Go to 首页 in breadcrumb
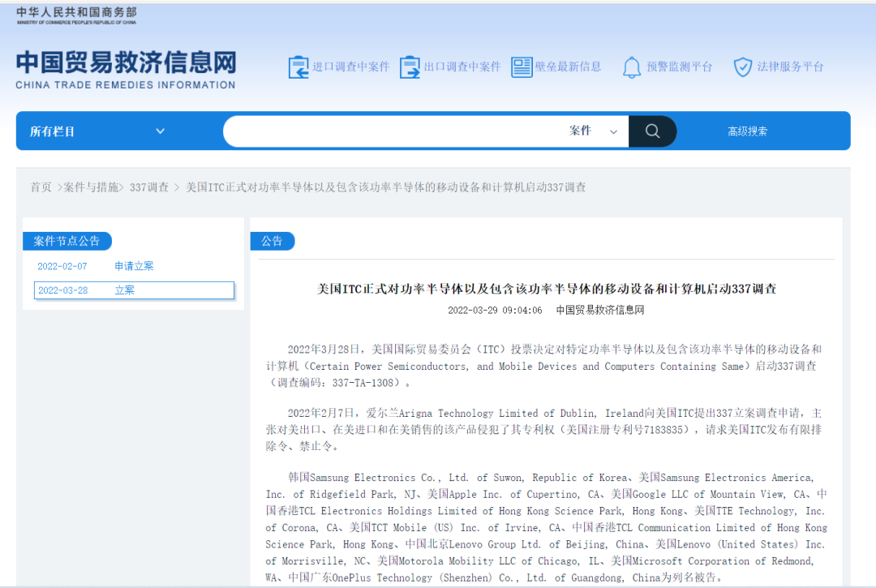 point(41,187)
